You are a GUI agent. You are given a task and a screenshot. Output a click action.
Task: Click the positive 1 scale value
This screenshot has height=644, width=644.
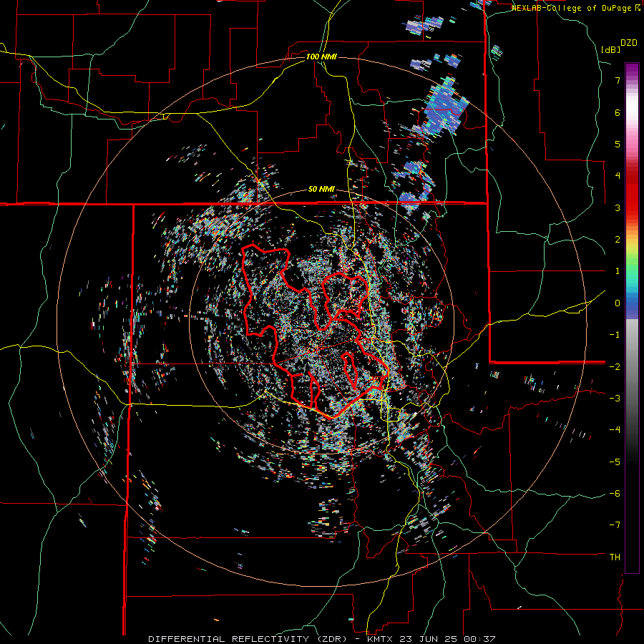click(x=618, y=271)
